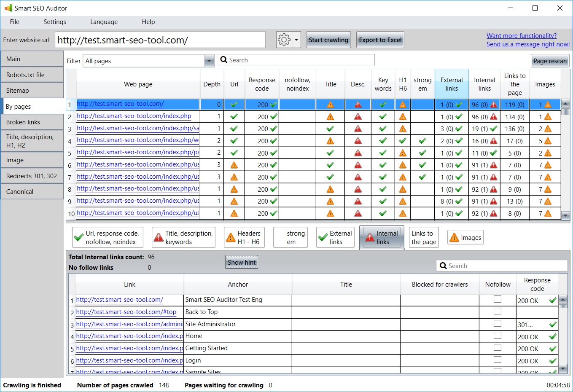The height and width of the screenshot is (392, 573).
Task: Click the Images warning icon in row 4
Action: [x=548, y=141]
